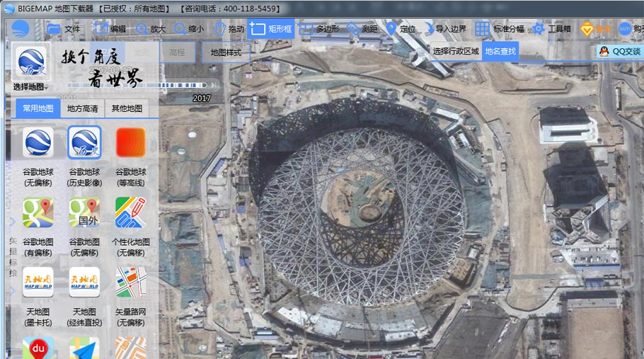Select the blue paper-plane map source icon
The image size is (644, 359).
coord(84,348)
